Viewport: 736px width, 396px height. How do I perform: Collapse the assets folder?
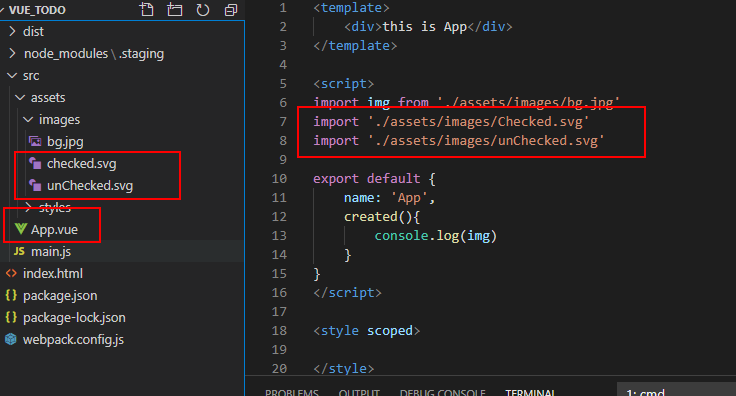pyautogui.click(x=20, y=97)
